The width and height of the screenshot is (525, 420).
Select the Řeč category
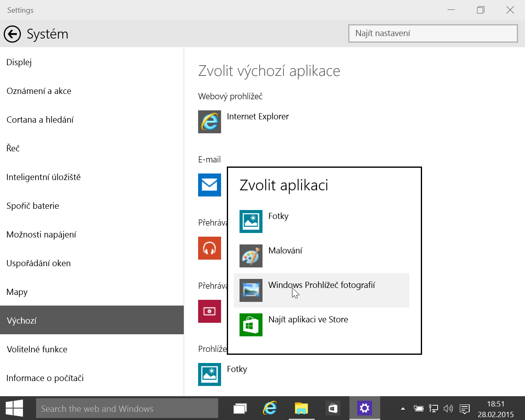92,148
